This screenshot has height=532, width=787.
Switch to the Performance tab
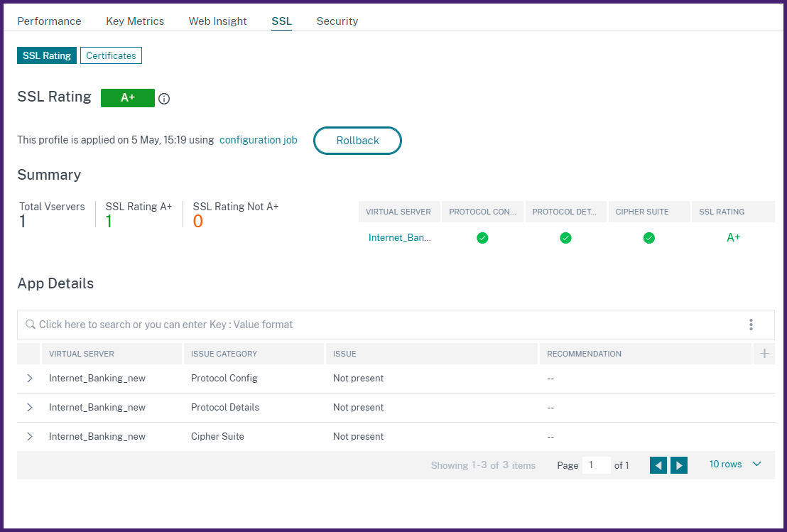pos(49,21)
